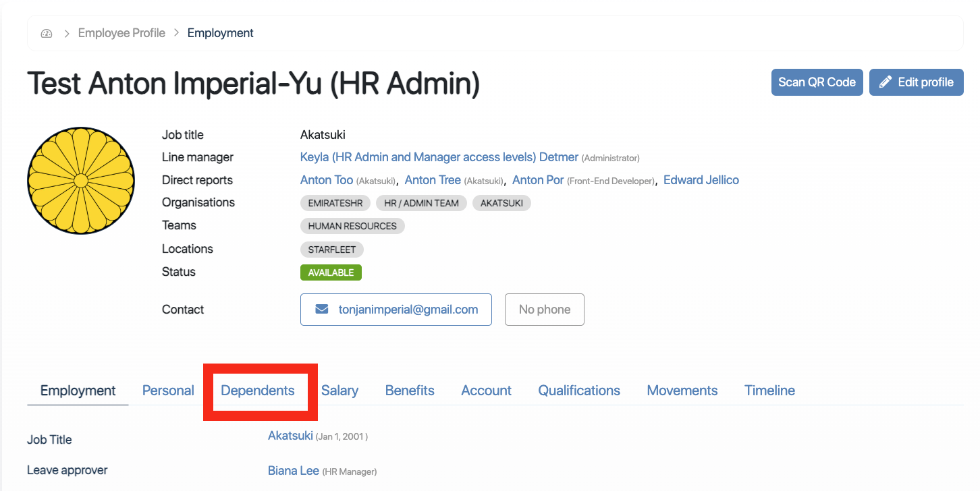Open line manager Keyla Detmer's profile
Image resolution: width=980 pixels, height=491 pixels.
pyautogui.click(x=439, y=157)
